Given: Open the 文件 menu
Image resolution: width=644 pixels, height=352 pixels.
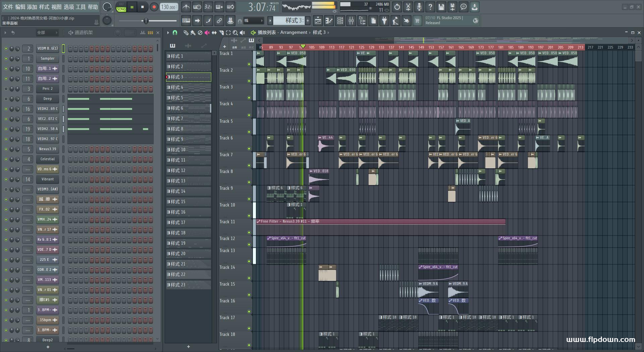Looking at the screenshot, I should click(x=8, y=7).
